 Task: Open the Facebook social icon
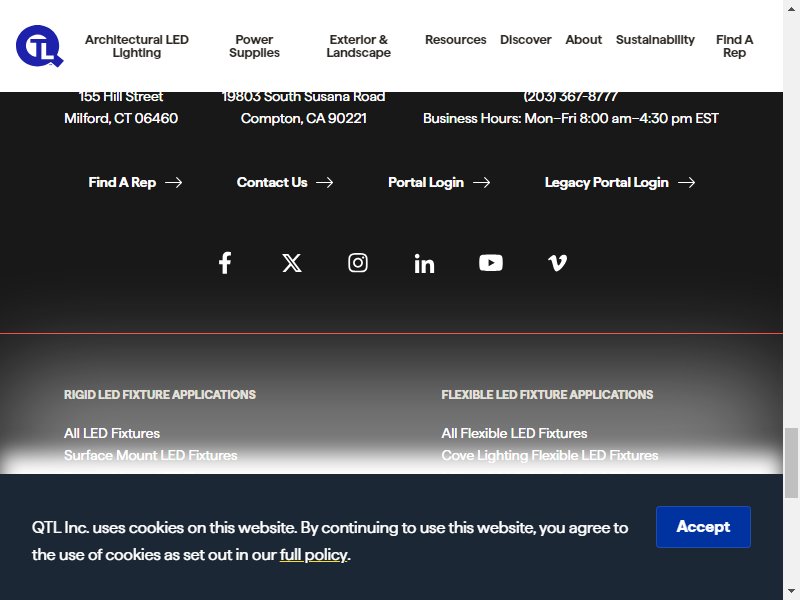[x=225, y=263]
